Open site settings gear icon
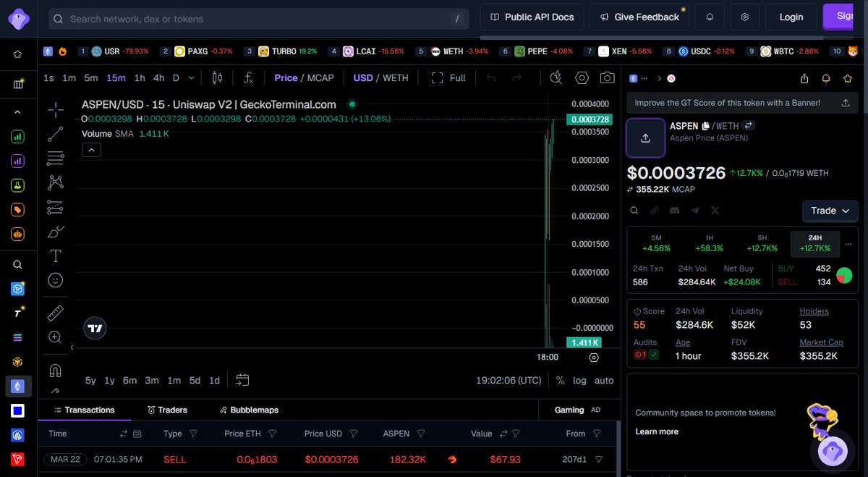The width and height of the screenshot is (868, 477). [745, 17]
